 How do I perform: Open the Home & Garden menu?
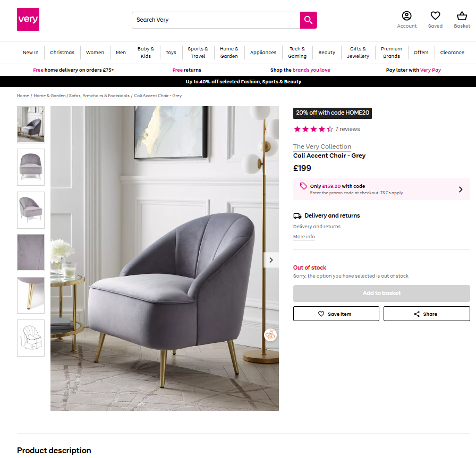(229, 53)
